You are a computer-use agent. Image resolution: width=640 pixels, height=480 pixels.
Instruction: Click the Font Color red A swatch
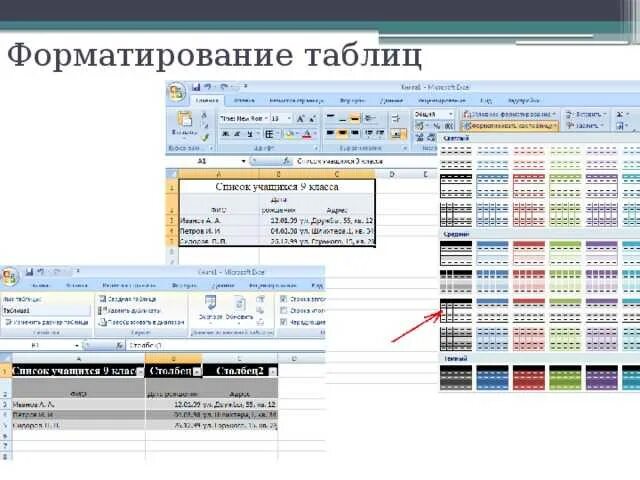tap(307, 134)
